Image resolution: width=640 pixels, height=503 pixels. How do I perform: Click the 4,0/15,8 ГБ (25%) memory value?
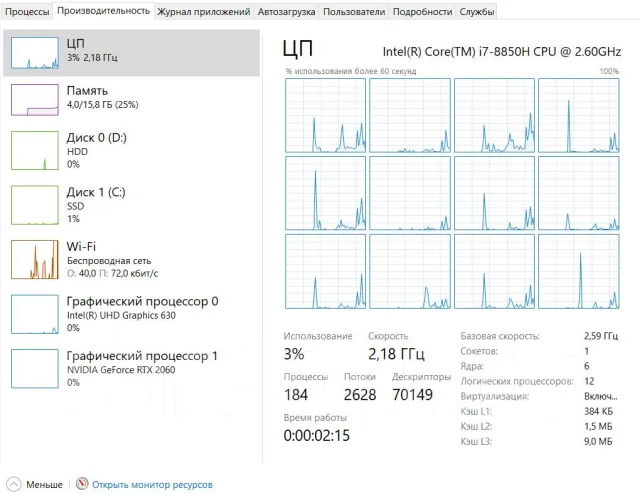[102, 105]
